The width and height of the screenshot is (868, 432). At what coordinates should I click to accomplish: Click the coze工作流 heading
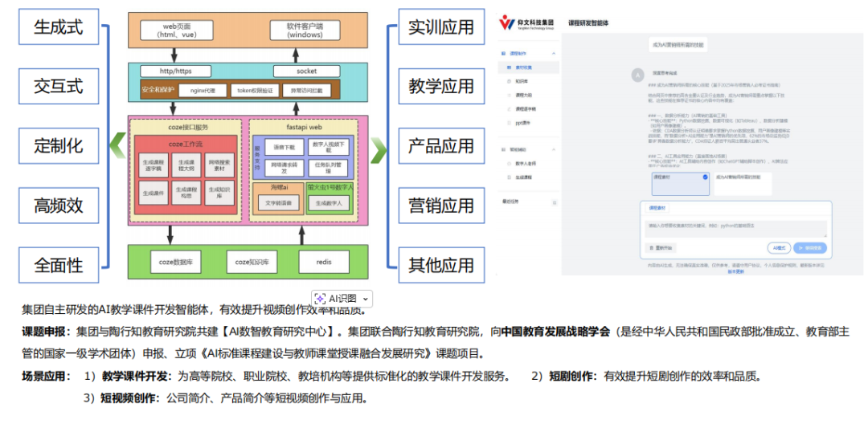[x=186, y=143]
